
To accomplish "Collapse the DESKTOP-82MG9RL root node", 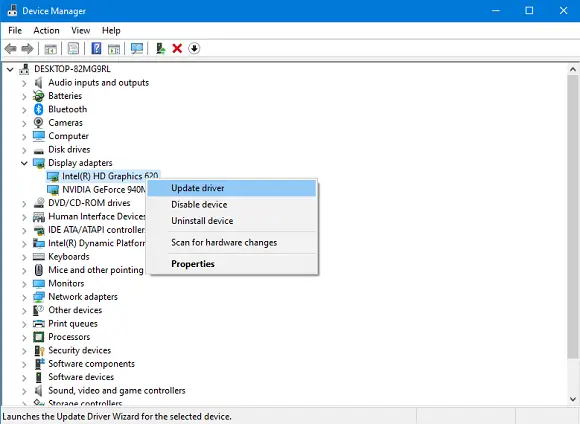I will tap(10, 69).
